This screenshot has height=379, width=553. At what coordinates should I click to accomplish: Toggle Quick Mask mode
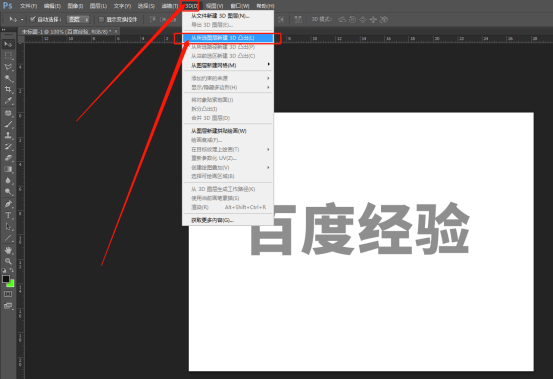coord(8,294)
